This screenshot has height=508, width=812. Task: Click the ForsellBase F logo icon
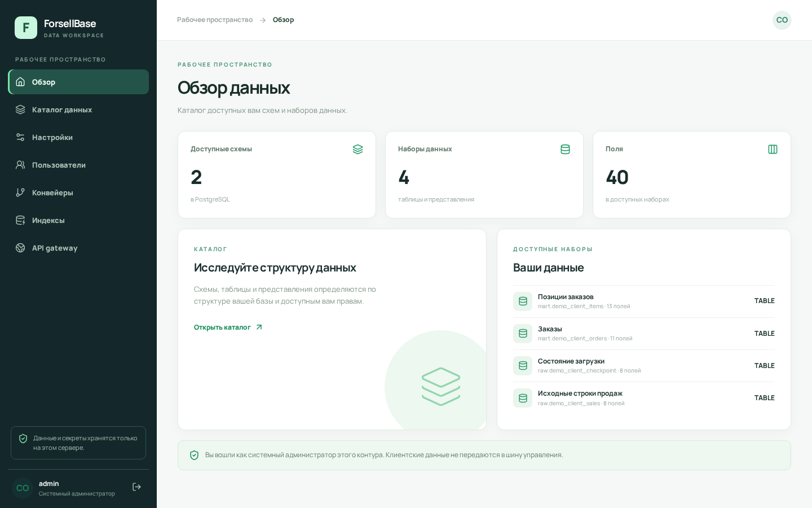(x=26, y=28)
